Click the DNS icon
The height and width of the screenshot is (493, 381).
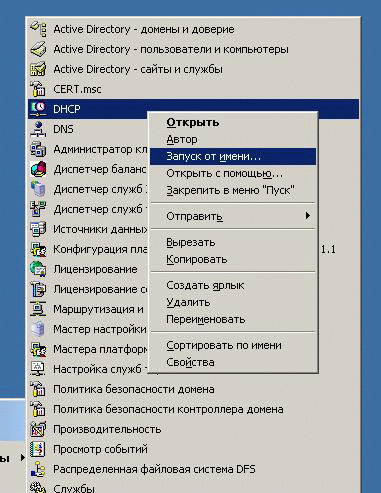[38, 129]
